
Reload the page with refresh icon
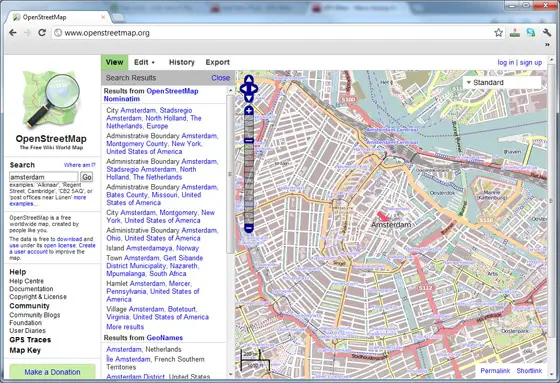[42, 33]
